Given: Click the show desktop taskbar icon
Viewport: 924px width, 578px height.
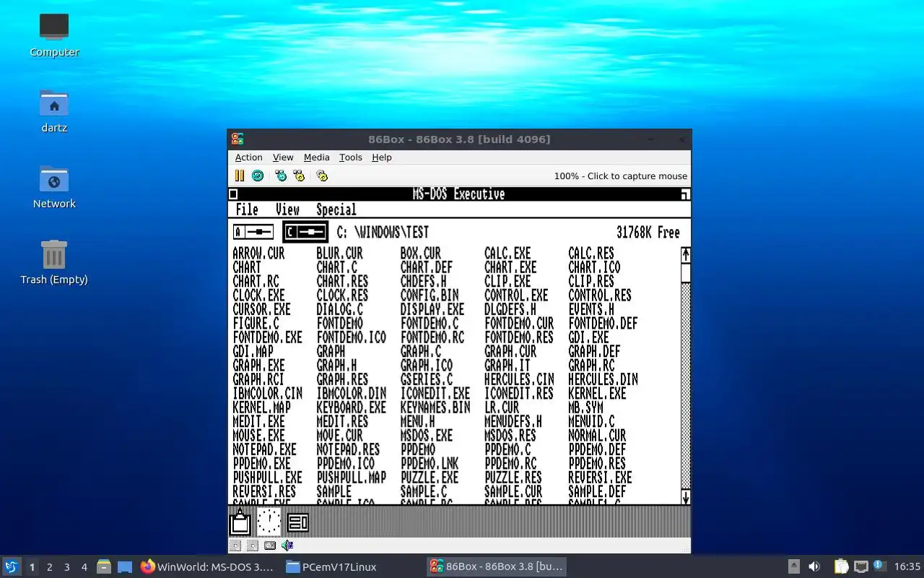Looking at the screenshot, I should [x=125, y=566].
